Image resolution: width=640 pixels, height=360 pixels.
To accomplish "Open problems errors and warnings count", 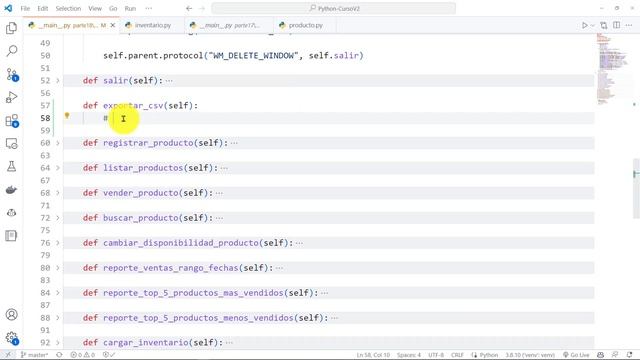I will (x=82, y=355).
